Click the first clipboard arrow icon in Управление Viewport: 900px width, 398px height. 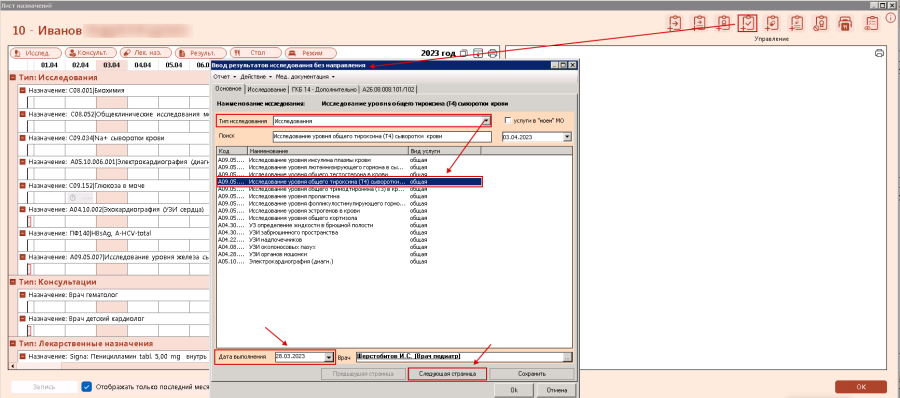click(674, 23)
